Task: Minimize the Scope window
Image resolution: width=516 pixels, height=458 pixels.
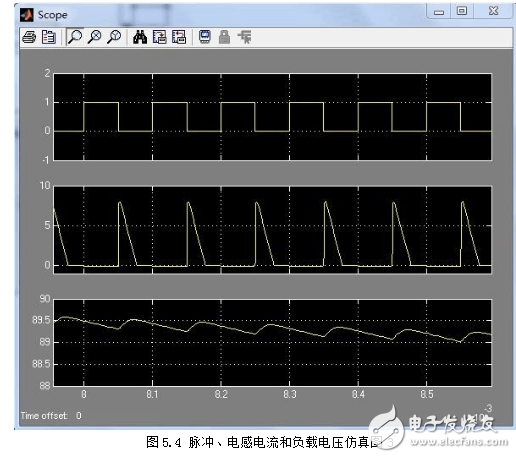Action: tap(439, 12)
